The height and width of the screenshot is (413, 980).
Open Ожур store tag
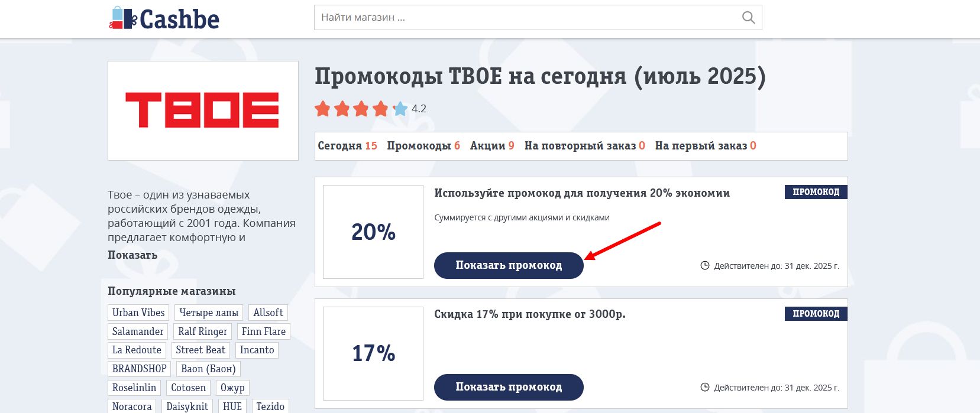pyautogui.click(x=232, y=388)
